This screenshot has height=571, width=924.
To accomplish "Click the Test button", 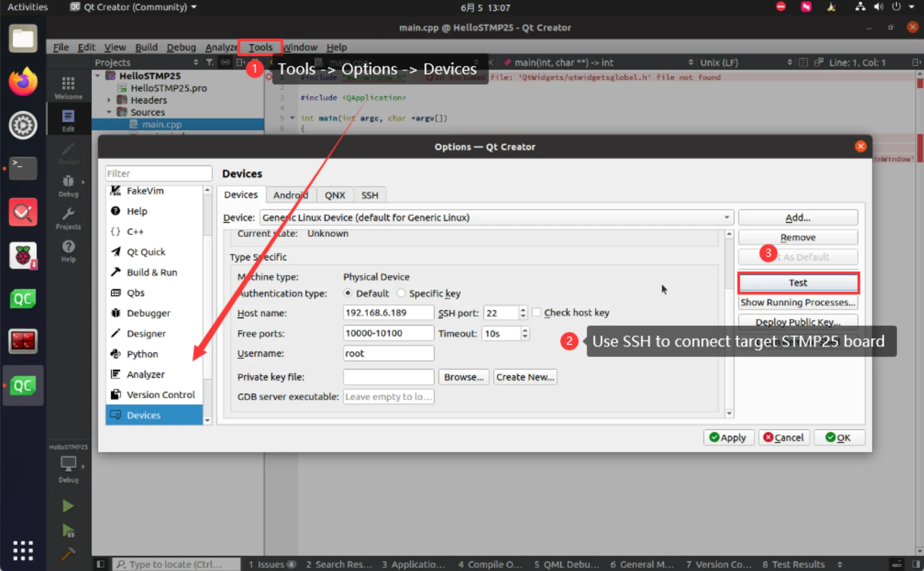I will click(x=798, y=282).
